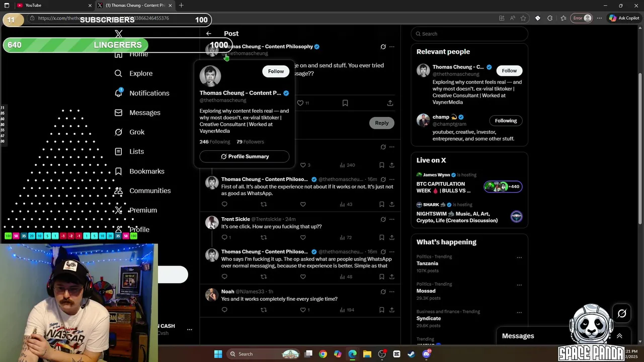
Task: View 79 Followers in hover card
Action: (x=250, y=142)
